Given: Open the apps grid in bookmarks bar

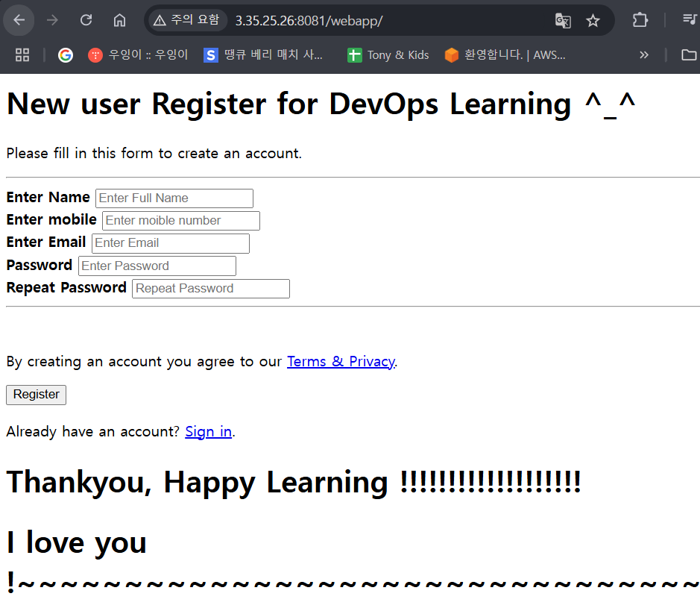Looking at the screenshot, I should tap(22, 55).
